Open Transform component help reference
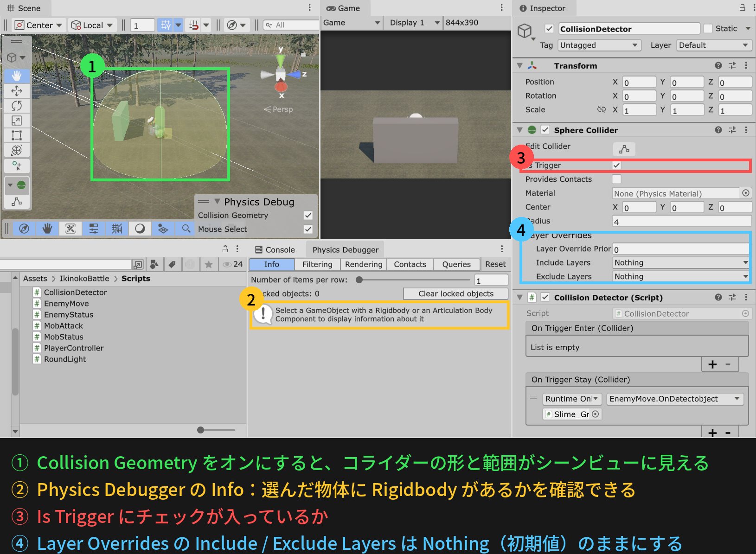Viewport: 756px width, 554px height. click(718, 65)
